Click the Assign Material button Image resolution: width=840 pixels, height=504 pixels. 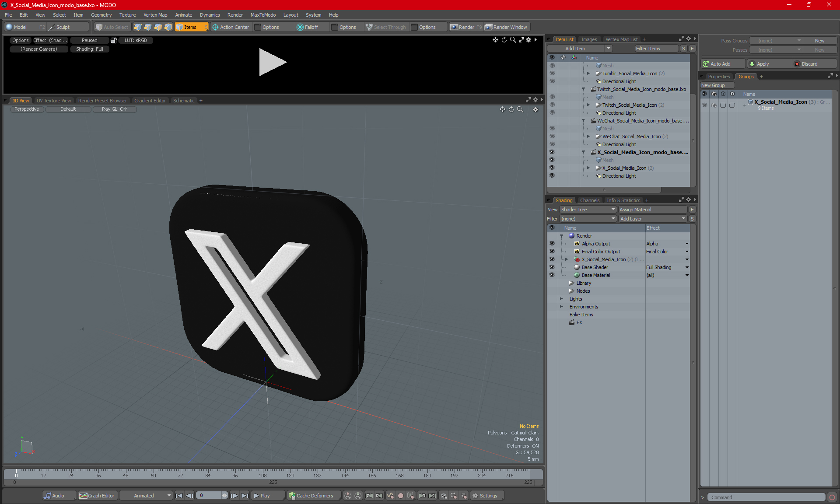coord(652,210)
